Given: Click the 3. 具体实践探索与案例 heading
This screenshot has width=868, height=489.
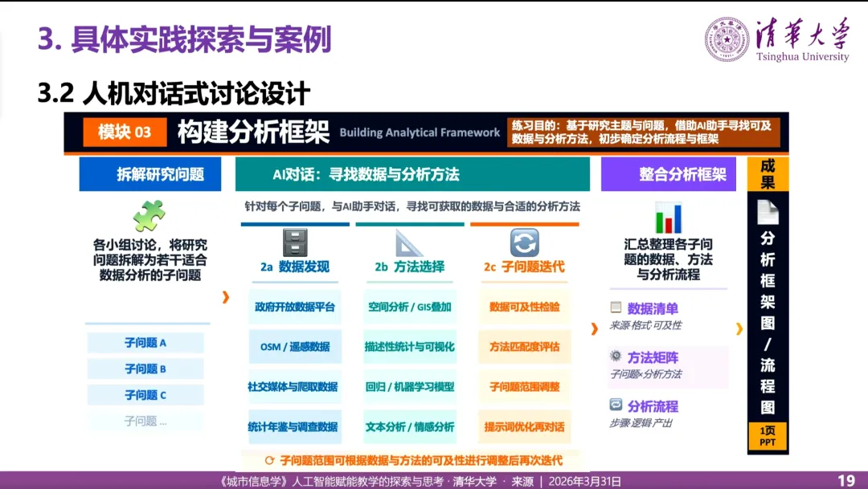Looking at the screenshot, I should click(x=184, y=39).
